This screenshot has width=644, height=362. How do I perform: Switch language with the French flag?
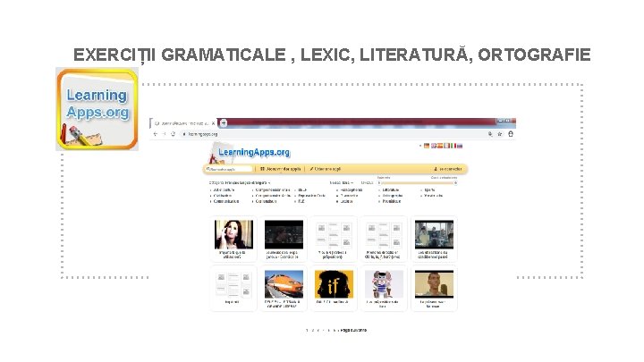point(446,146)
